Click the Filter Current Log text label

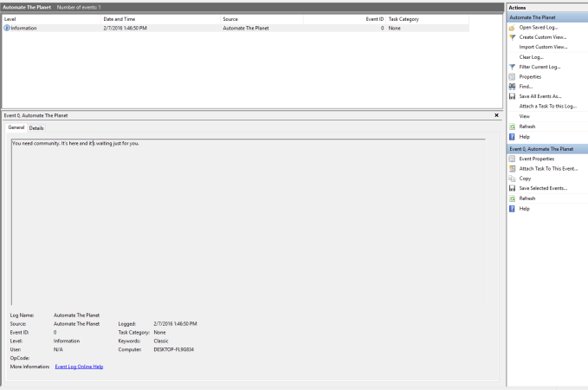(x=540, y=67)
